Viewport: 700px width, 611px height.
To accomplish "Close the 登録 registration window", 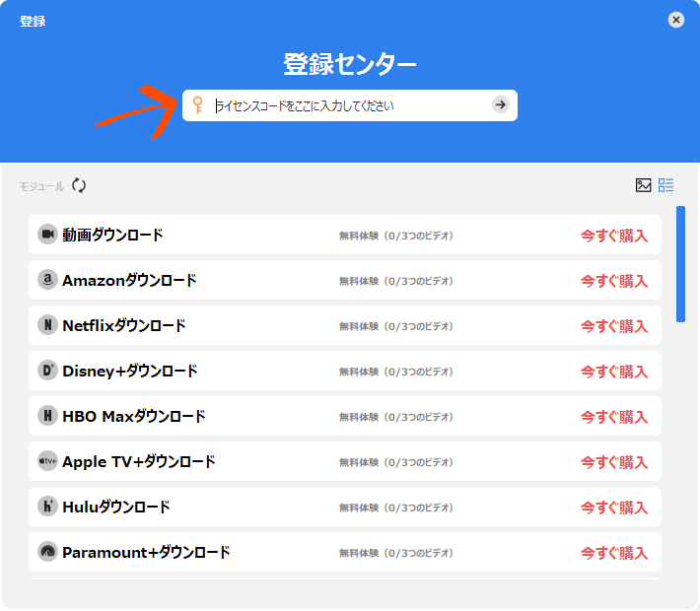I will pos(675,20).
